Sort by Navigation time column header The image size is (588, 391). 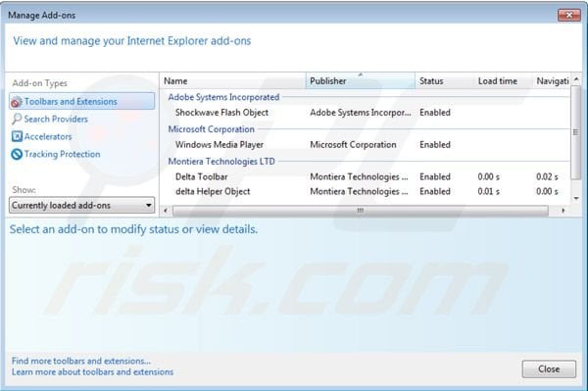click(552, 81)
